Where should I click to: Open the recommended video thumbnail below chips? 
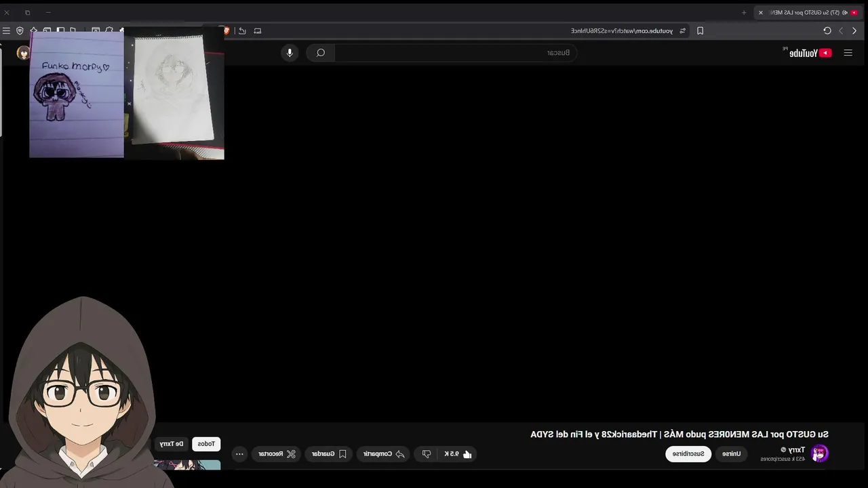186,465
